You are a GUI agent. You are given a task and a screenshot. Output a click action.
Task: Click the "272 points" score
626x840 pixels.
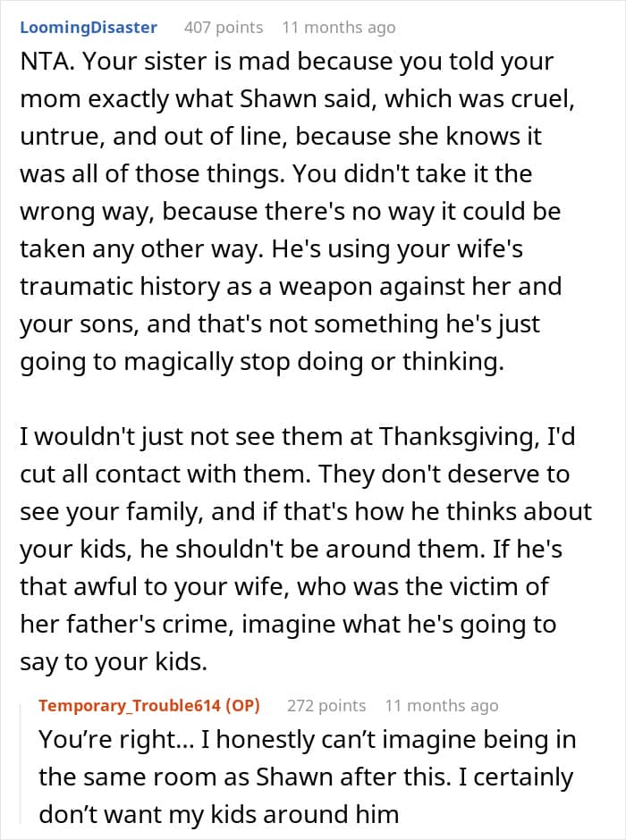[326, 706]
